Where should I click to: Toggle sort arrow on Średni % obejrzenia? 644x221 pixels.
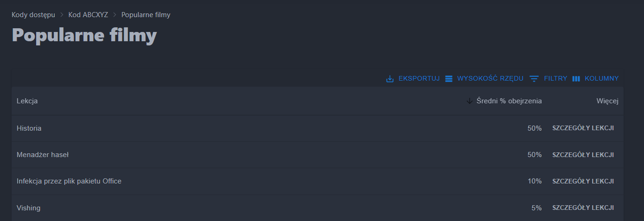point(470,101)
